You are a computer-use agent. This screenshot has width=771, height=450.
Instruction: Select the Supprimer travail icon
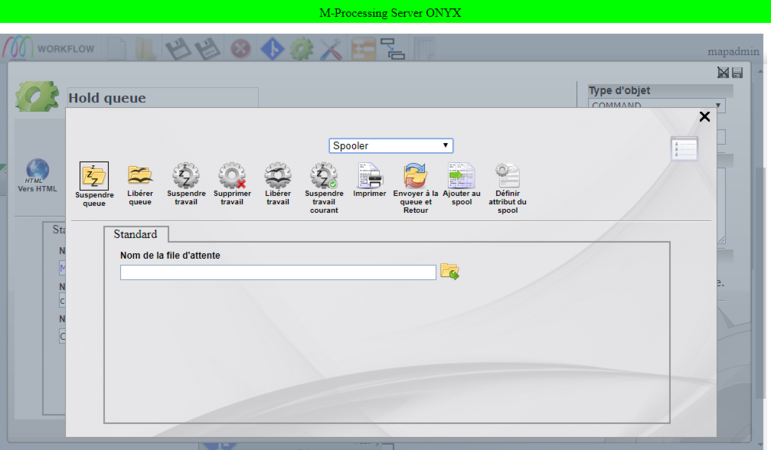coord(232,176)
